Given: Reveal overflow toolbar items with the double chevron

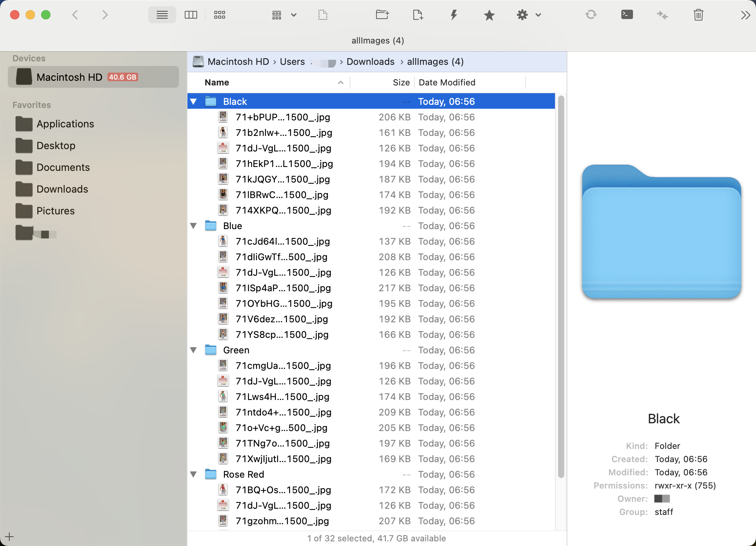Looking at the screenshot, I should pos(746,15).
